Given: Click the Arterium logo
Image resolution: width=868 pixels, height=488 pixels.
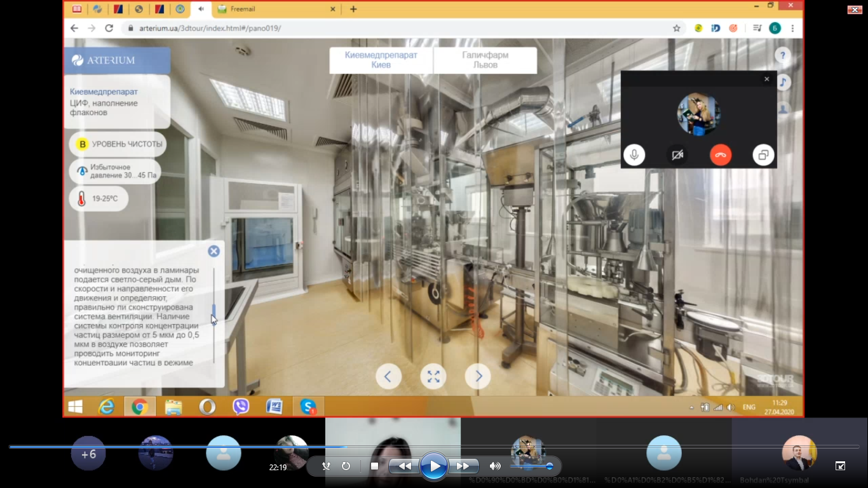Looking at the screenshot, I should coord(104,60).
